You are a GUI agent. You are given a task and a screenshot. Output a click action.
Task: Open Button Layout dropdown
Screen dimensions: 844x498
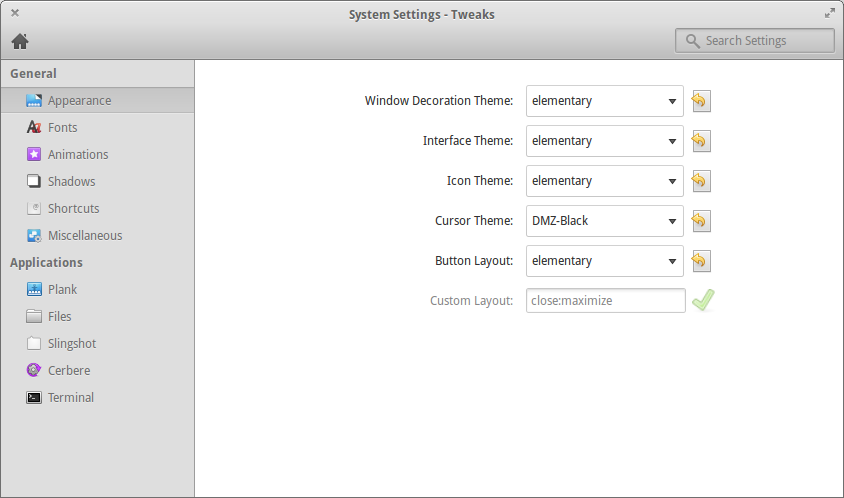(x=604, y=261)
